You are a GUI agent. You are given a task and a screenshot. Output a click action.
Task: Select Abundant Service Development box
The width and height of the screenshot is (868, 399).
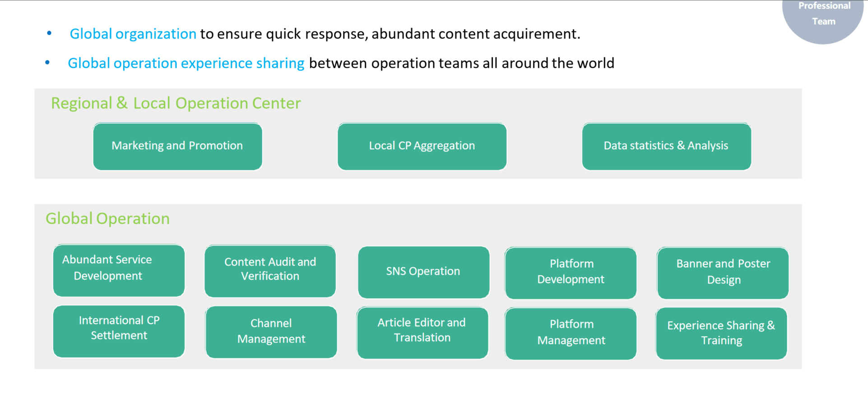(119, 270)
